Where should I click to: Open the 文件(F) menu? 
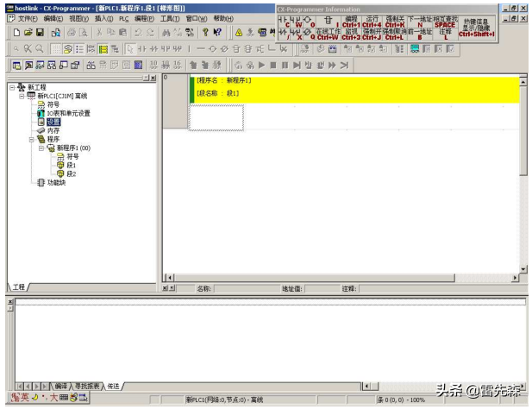pos(28,18)
